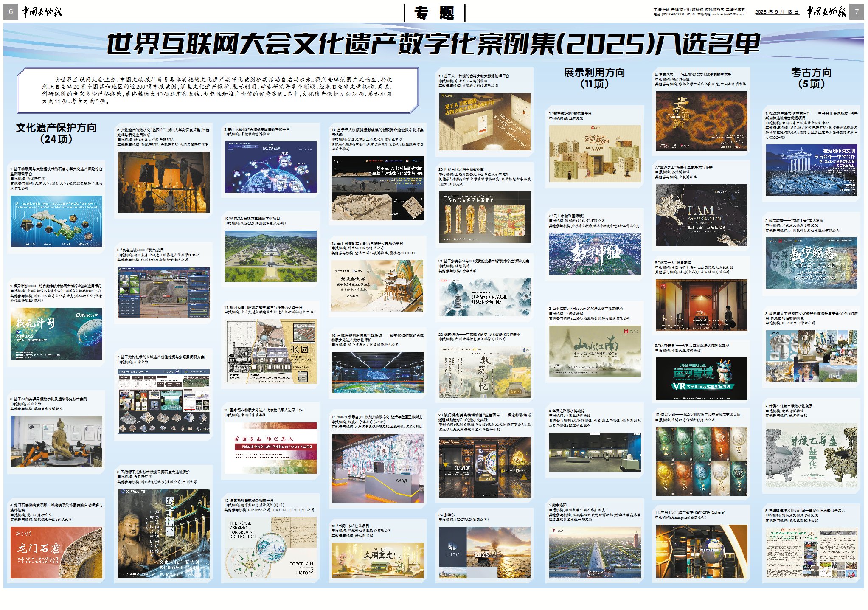Click the 数筑记忆 calligraphy image
Viewport: 868px width, 610px height.
pos(484,372)
